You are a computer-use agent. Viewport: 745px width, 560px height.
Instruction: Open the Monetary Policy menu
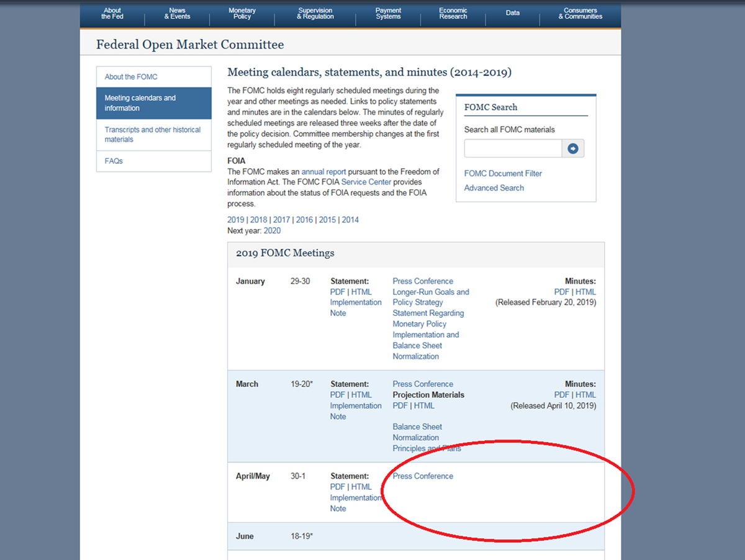242,14
